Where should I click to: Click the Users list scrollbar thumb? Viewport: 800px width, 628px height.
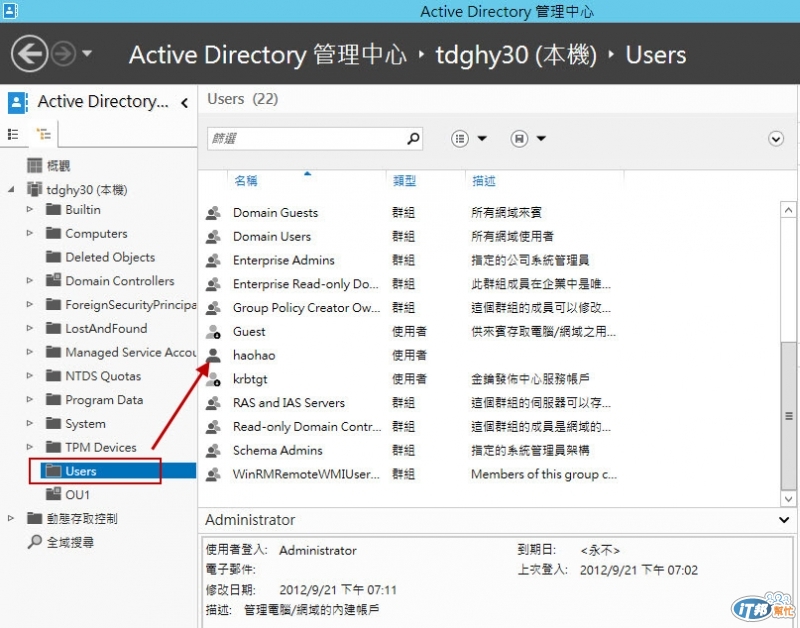[788, 416]
